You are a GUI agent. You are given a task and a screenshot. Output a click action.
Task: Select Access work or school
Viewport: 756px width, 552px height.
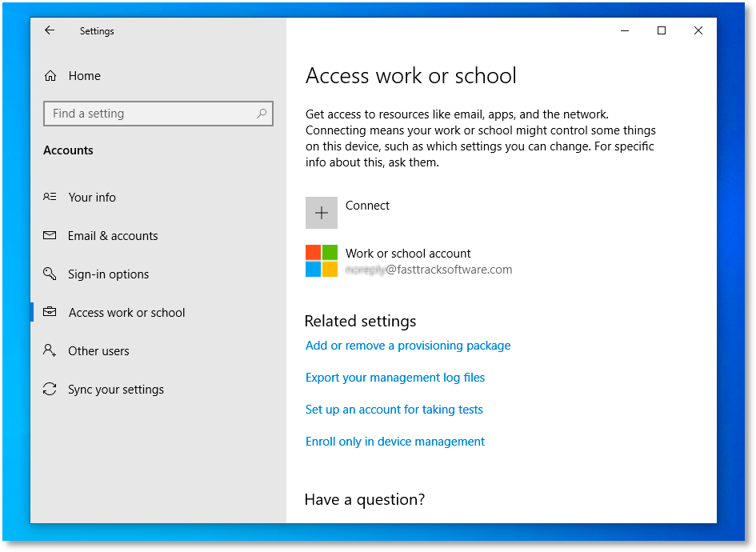pos(126,313)
